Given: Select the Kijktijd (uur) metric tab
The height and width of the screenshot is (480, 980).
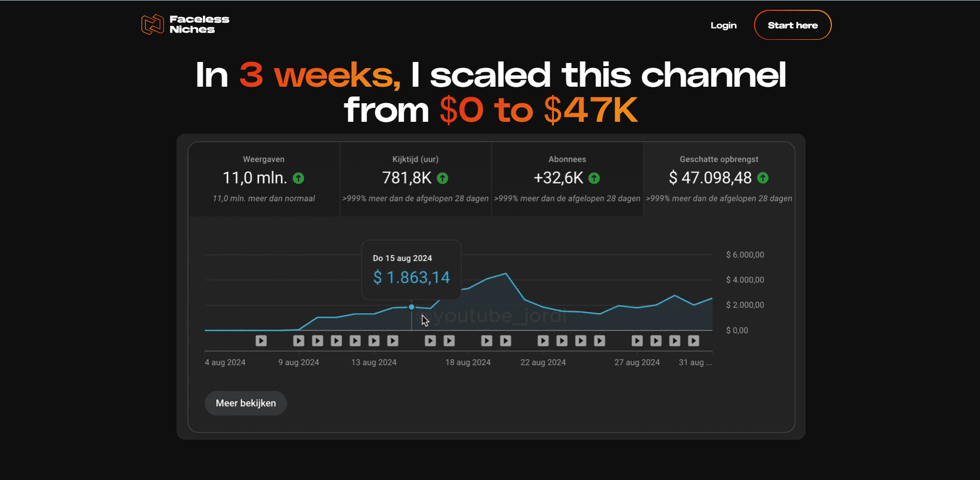Looking at the screenshot, I should pos(415,179).
